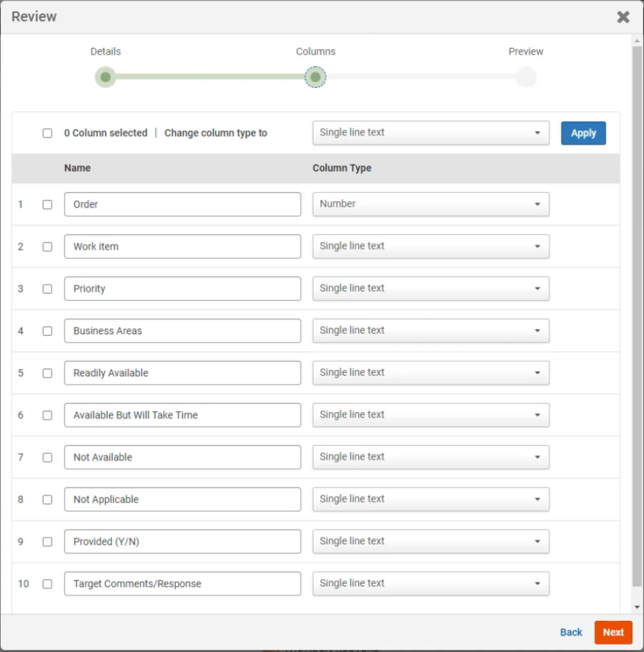
Task: Click the Columns step circle indicator
Action: point(315,78)
